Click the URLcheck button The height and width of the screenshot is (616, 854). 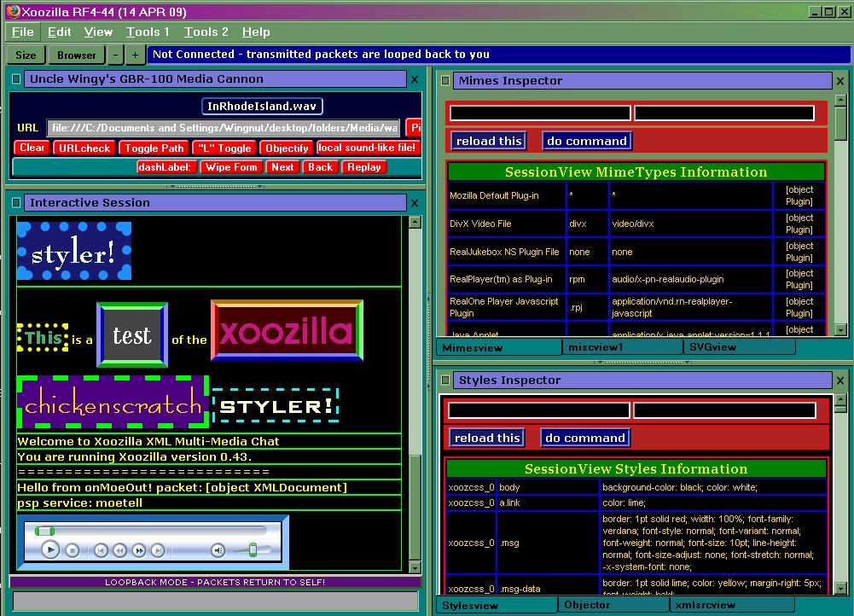tap(84, 148)
